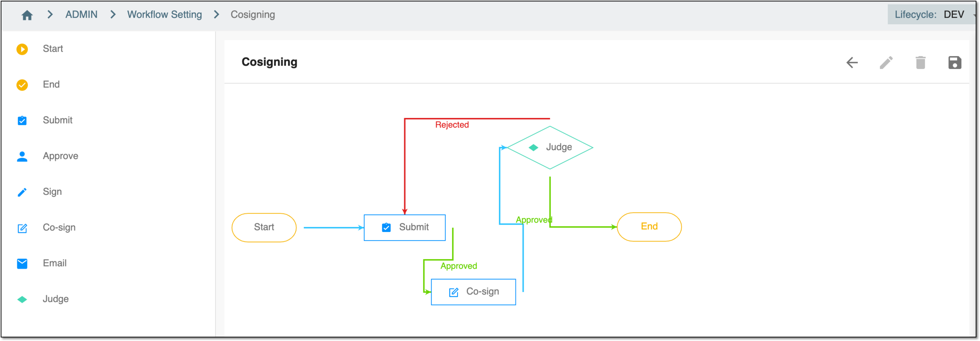
Task: Click the back arrow in the Cosigning header
Action: pyautogui.click(x=852, y=63)
